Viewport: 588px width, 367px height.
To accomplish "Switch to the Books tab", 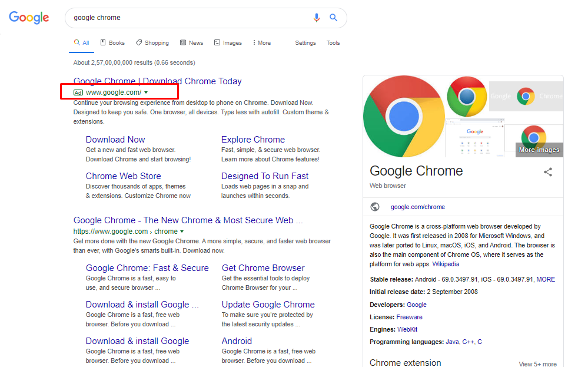I will (112, 43).
